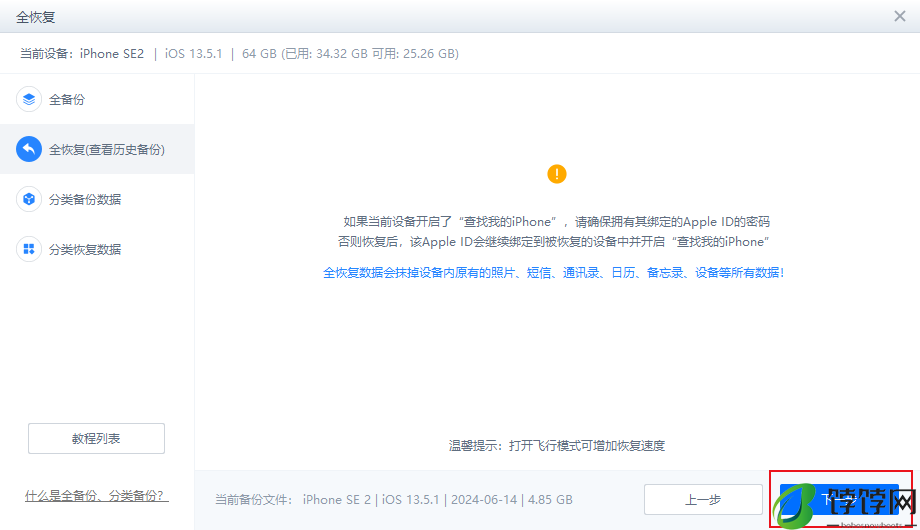920x530 pixels.
Task: Click the blue data-erase warning text
Action: point(553,272)
